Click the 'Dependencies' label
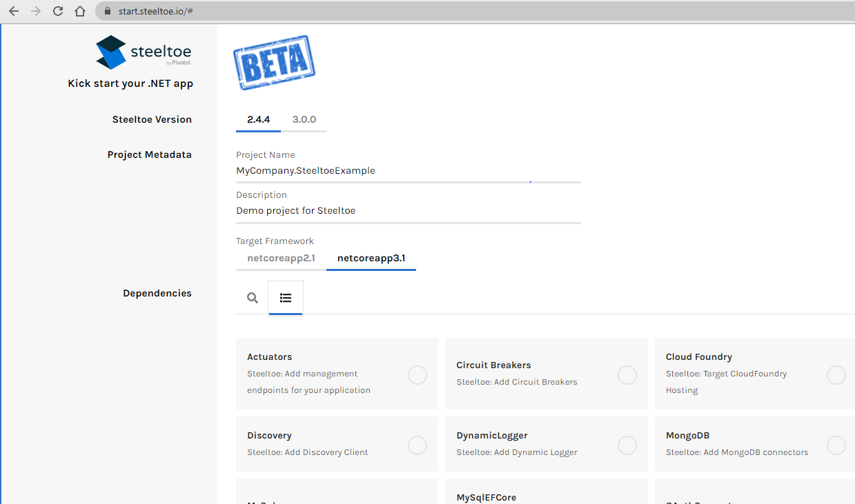Image resolution: width=855 pixels, height=504 pixels. coord(157,293)
